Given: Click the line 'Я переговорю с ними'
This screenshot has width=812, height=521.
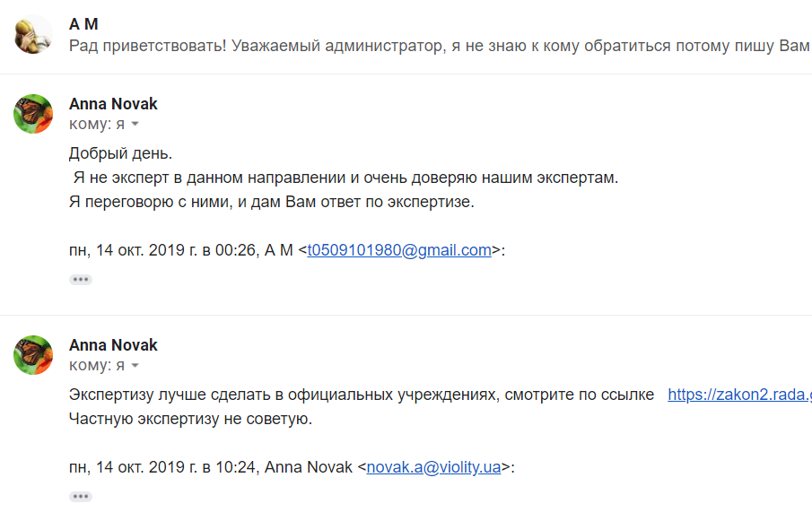Looking at the screenshot, I should point(270,202).
